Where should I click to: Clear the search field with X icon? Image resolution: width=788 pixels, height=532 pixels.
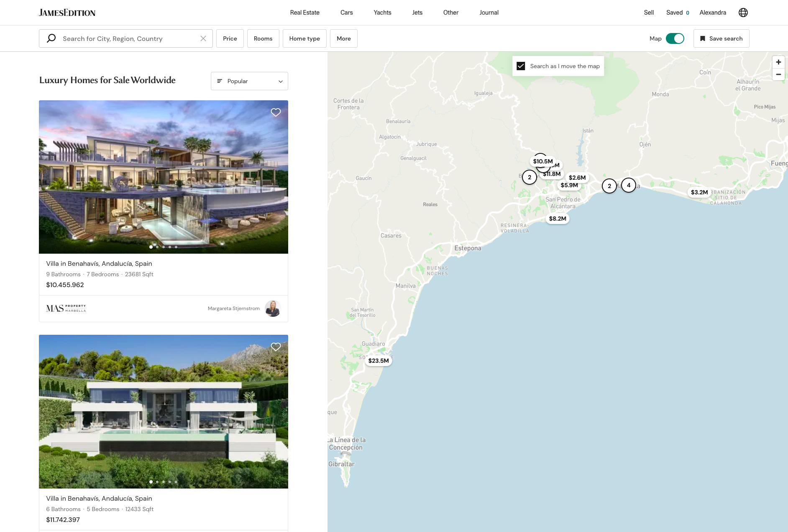[203, 38]
